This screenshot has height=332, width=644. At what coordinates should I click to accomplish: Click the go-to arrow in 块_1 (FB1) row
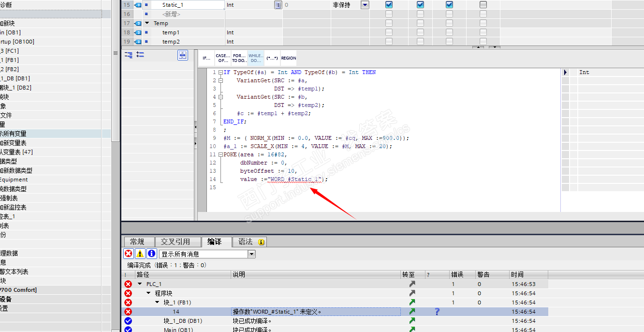click(412, 302)
